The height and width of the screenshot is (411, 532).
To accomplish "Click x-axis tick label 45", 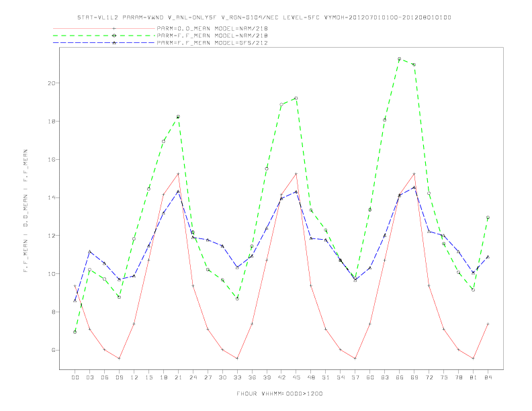I will pyautogui.click(x=296, y=377).
